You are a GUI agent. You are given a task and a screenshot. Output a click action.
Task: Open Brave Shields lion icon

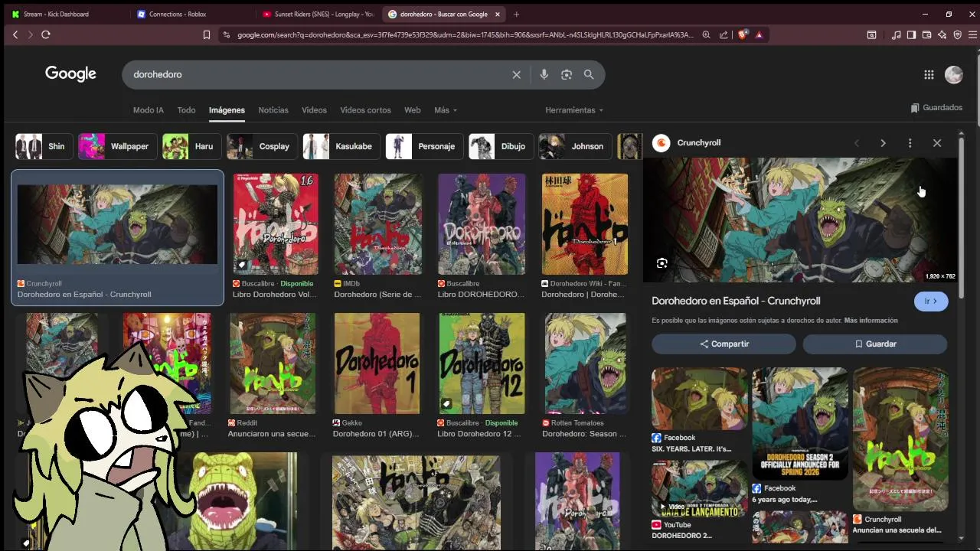click(742, 34)
